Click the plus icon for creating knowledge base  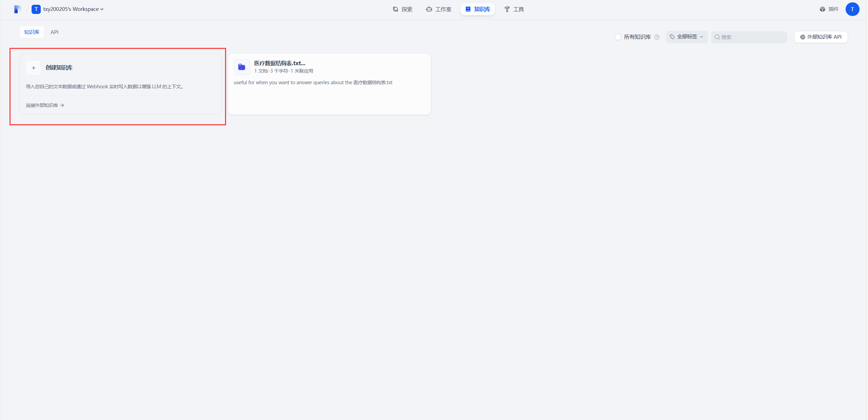(x=34, y=68)
